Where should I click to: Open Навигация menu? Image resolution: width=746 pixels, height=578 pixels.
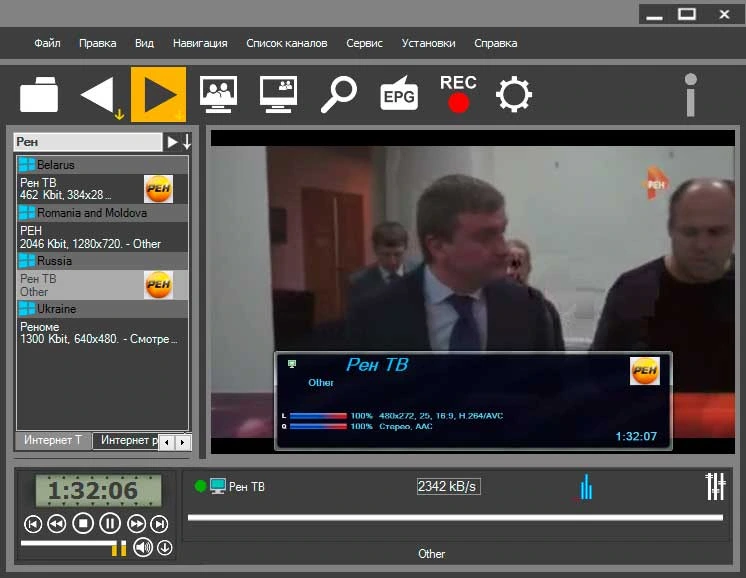(x=200, y=43)
